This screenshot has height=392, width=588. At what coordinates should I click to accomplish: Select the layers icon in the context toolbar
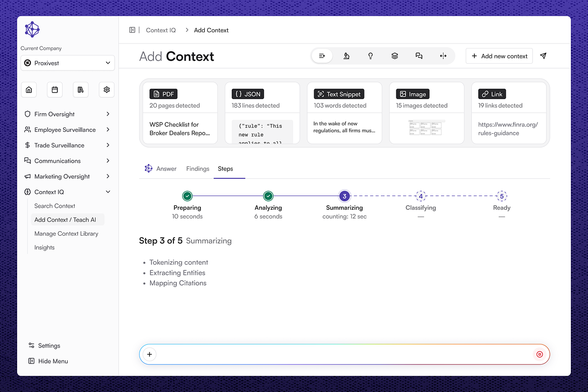pos(395,56)
